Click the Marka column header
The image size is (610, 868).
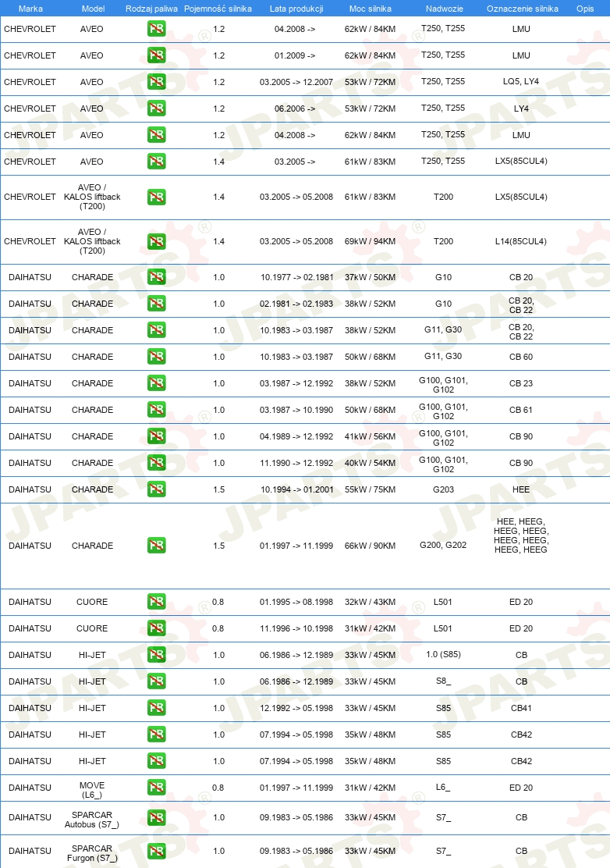click(30, 9)
